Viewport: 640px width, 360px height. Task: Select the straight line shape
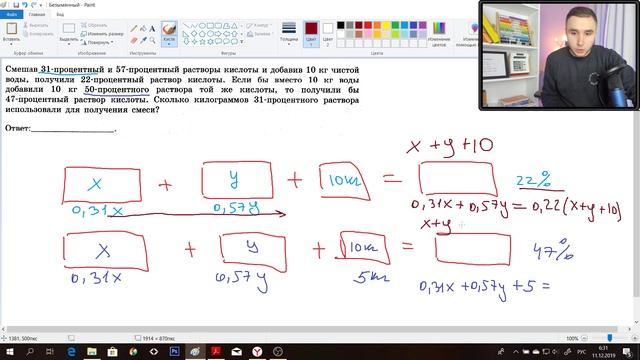point(186,26)
